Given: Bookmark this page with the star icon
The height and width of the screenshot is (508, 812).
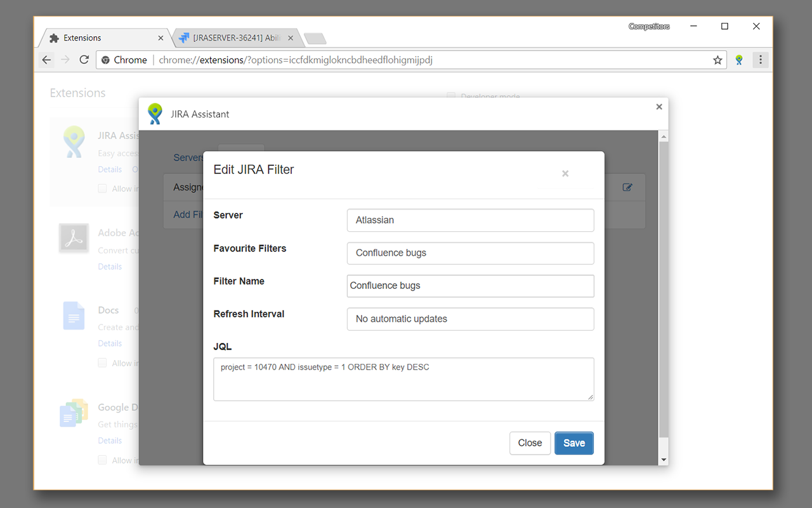Looking at the screenshot, I should coord(717,60).
